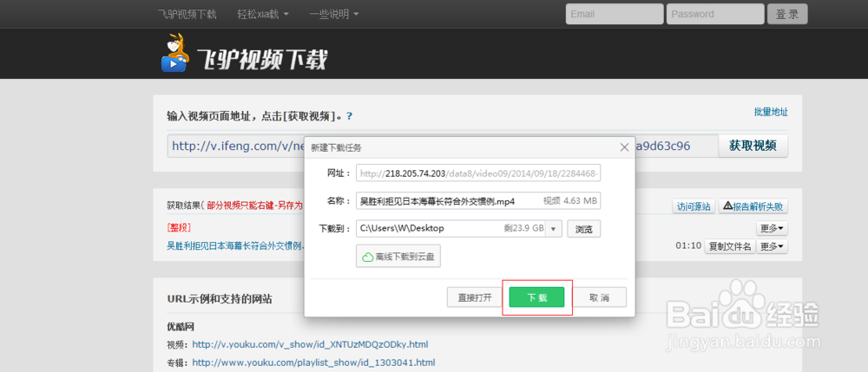This screenshot has width=868, height=372.
Task: Click the video page URL input box
Action: [443, 146]
